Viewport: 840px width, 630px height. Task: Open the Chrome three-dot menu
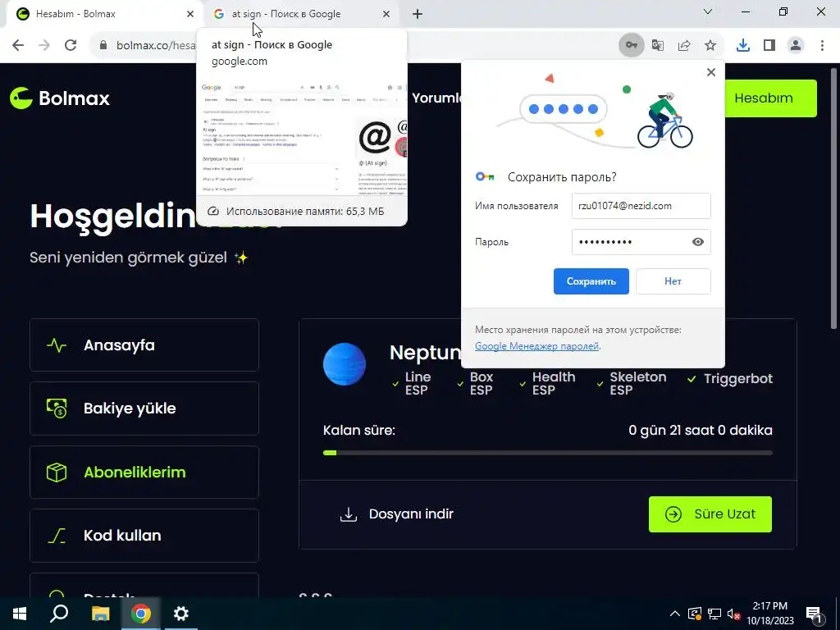[x=822, y=45]
